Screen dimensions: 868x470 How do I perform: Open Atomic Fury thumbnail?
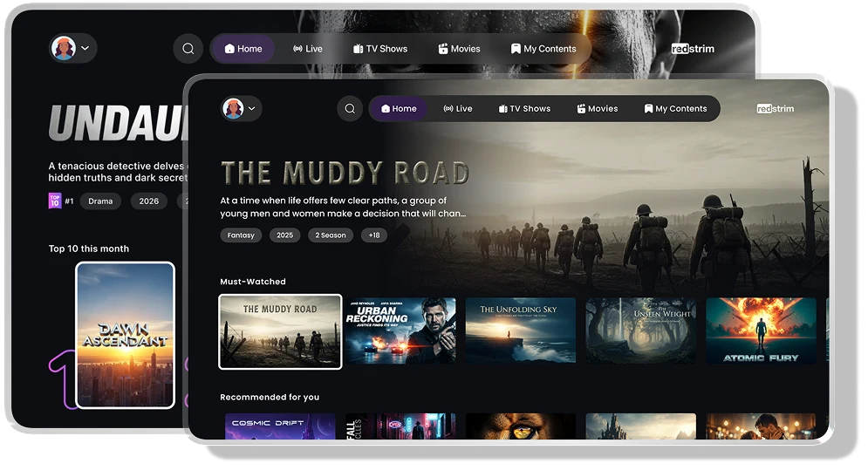coord(761,330)
